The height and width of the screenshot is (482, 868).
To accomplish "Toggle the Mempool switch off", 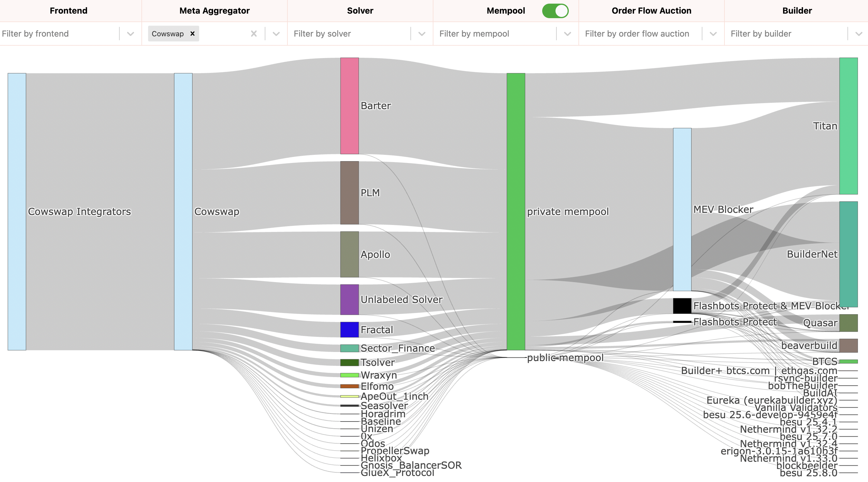I will (555, 11).
